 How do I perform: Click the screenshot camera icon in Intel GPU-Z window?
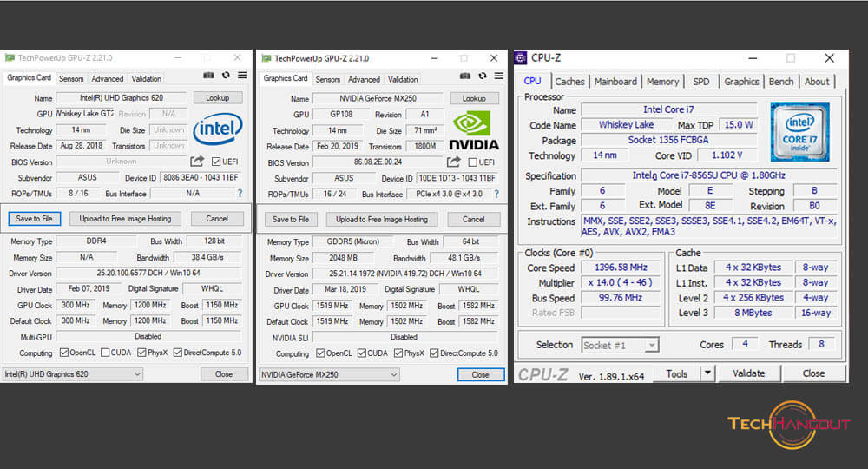(x=208, y=76)
